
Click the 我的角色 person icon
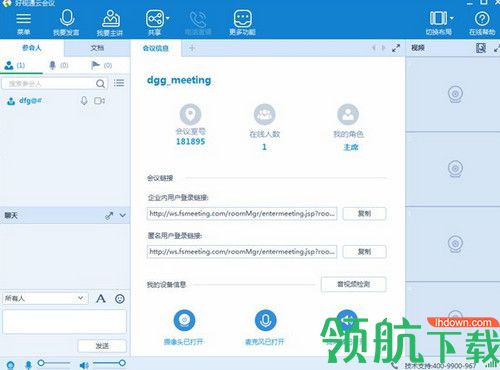pos(348,114)
